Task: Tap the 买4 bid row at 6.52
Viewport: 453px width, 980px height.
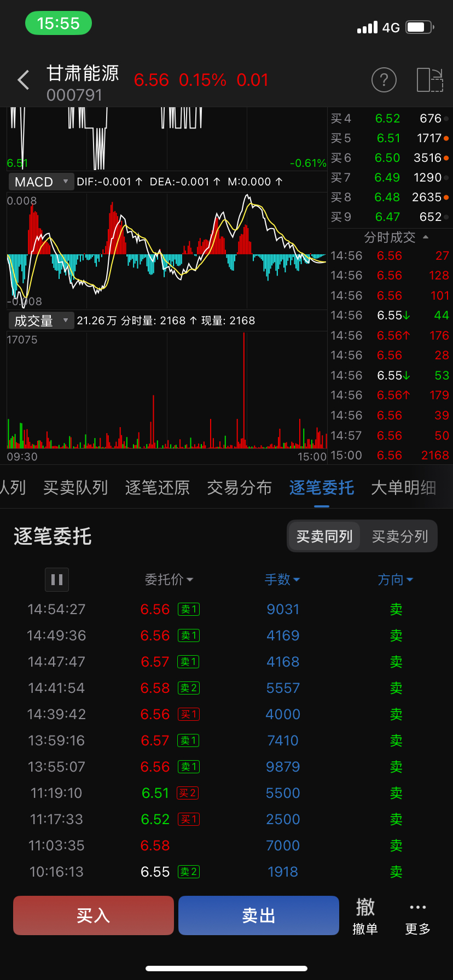Action: coord(390,119)
